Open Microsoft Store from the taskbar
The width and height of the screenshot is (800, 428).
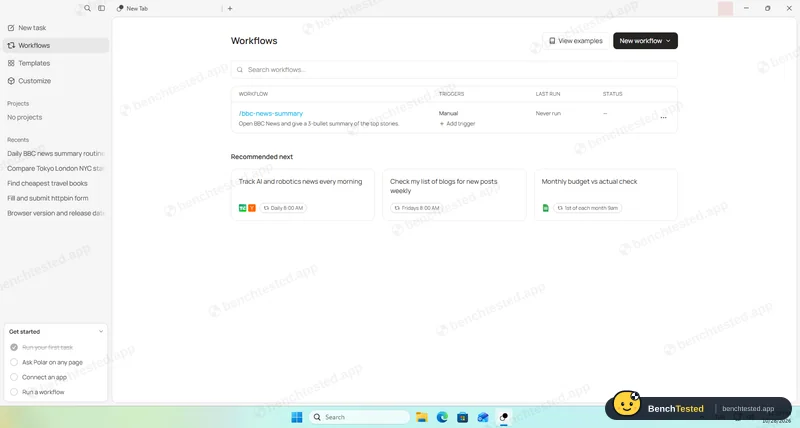pos(462,417)
